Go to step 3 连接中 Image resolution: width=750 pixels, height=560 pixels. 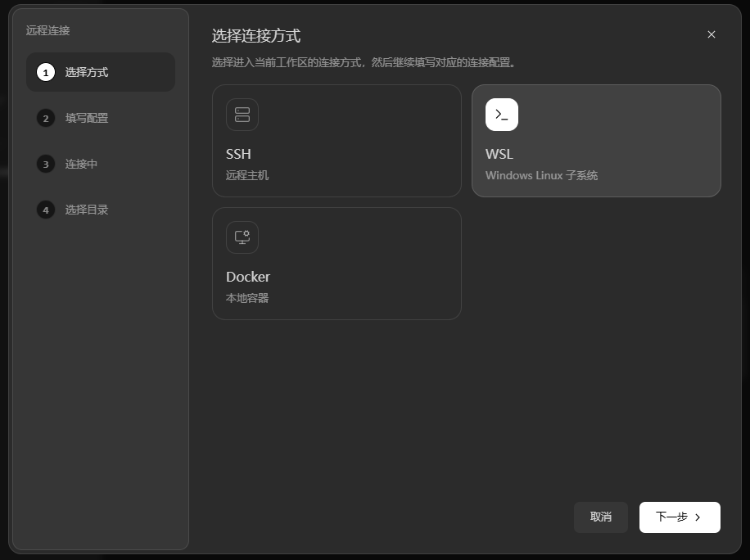pyautogui.click(x=101, y=164)
